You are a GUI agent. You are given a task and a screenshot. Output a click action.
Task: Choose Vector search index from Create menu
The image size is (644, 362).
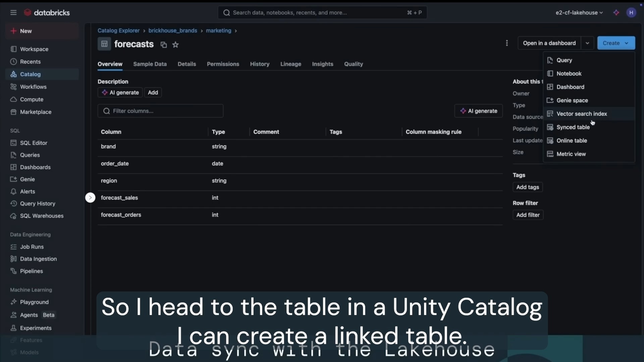tap(589, 114)
